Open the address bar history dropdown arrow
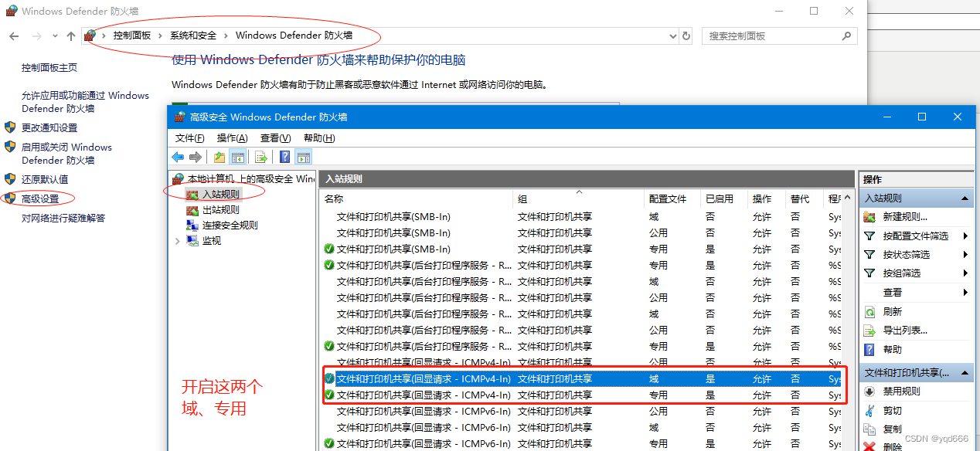 672,36
